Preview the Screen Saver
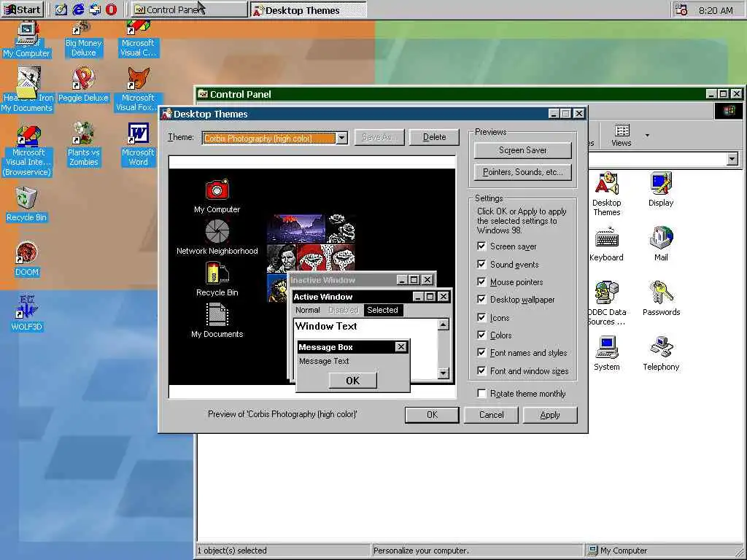747x560 pixels. tap(522, 150)
